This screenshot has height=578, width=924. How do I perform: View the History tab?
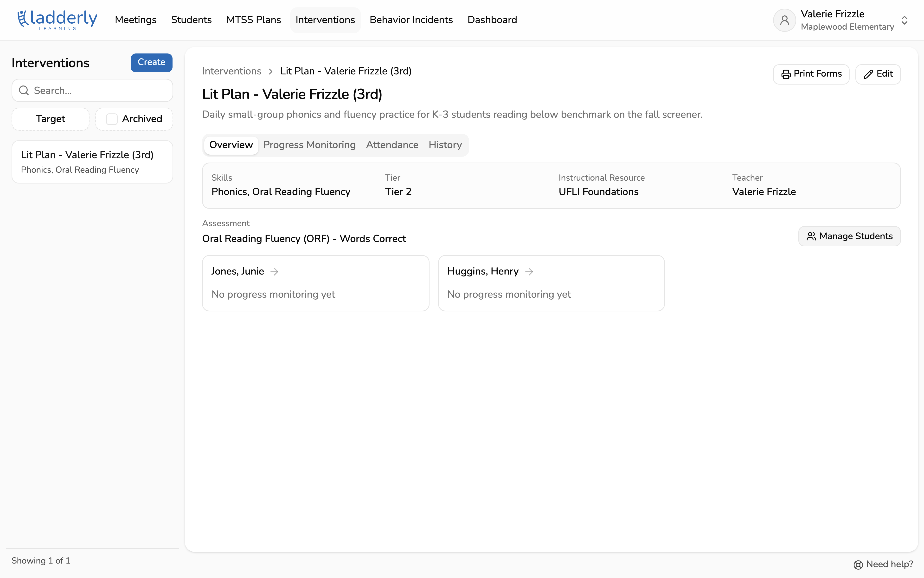[445, 145]
